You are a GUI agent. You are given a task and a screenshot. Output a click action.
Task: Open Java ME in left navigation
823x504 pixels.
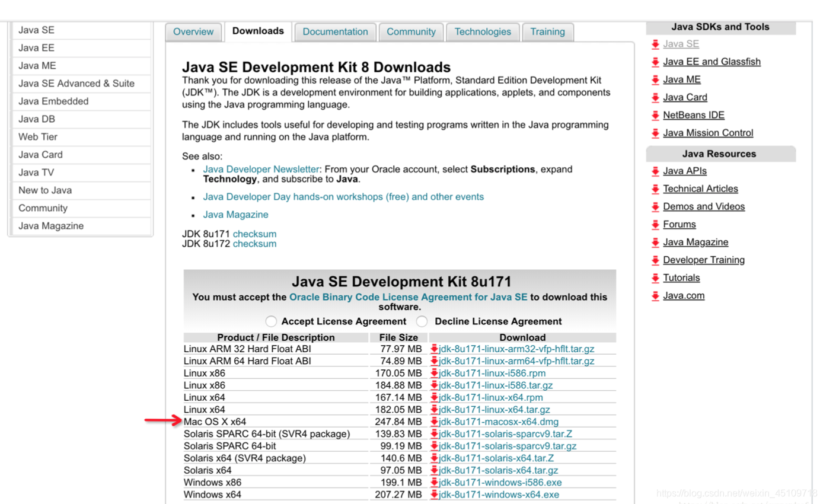click(82, 66)
